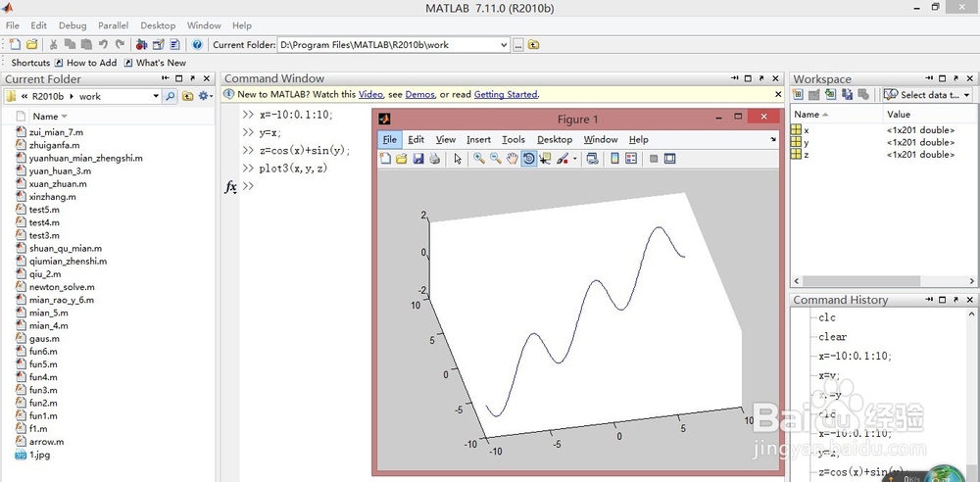
Task: Open the main window File menu
Action: (13, 25)
